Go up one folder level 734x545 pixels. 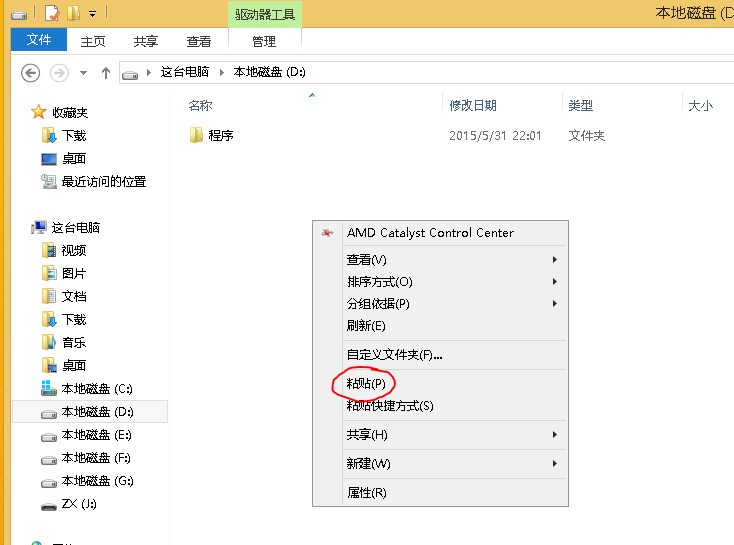click(106, 73)
